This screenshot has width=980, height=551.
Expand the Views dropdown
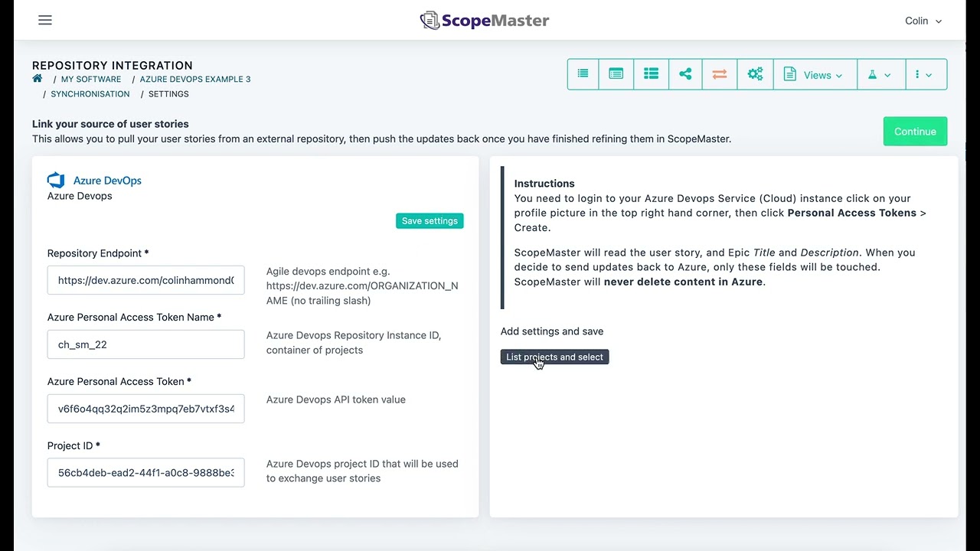point(815,75)
